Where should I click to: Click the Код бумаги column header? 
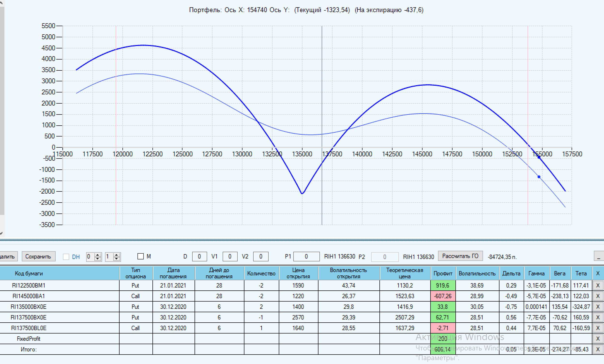(29, 273)
